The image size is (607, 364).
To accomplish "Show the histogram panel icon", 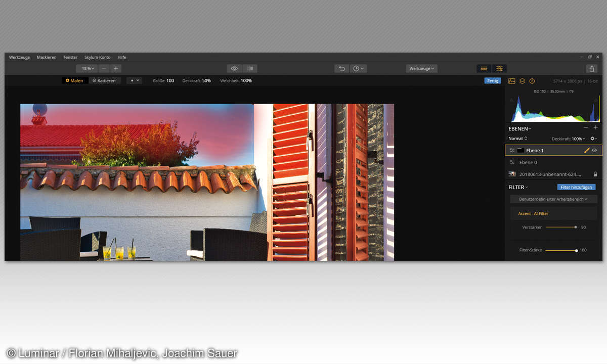I will [x=512, y=81].
